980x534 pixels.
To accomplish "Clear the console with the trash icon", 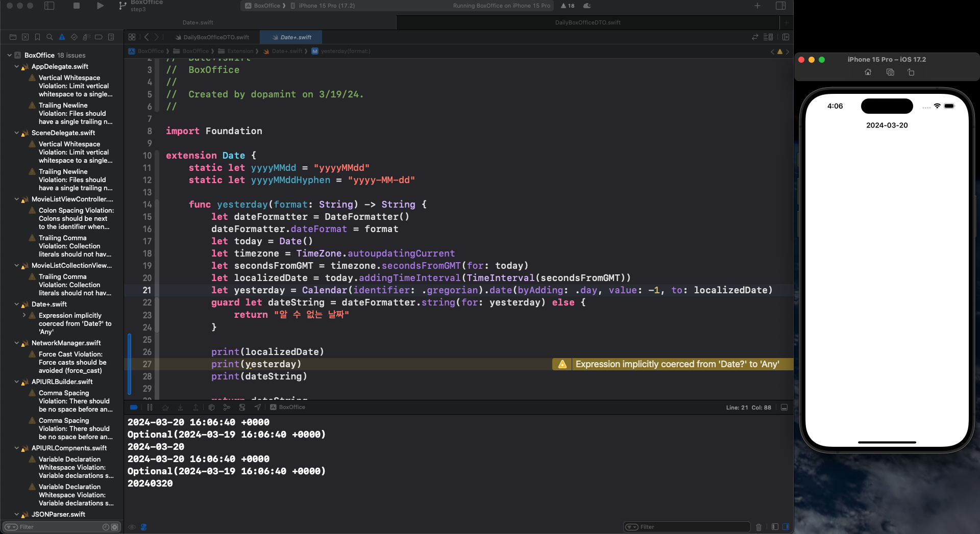I will [x=758, y=527].
